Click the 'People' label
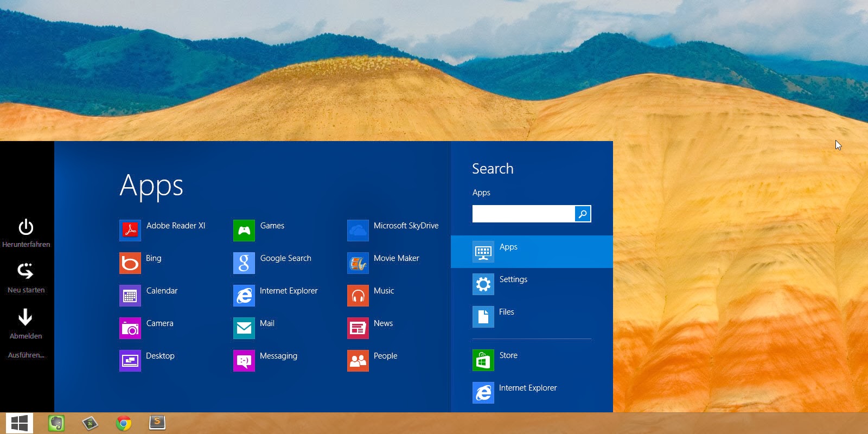The width and height of the screenshot is (868, 434). (x=385, y=356)
